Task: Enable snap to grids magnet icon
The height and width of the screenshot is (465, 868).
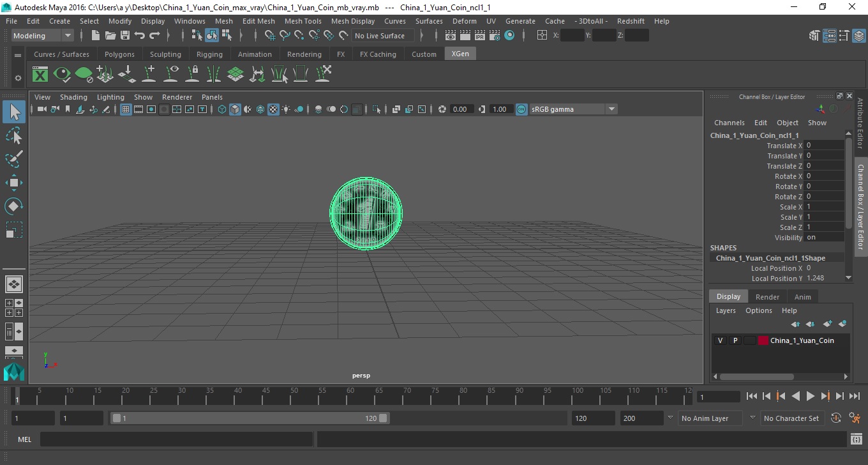Action: [x=270, y=36]
